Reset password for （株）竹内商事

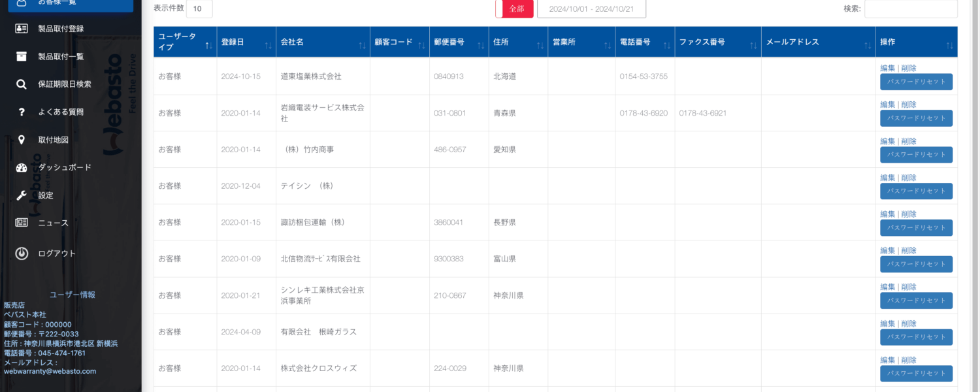click(x=916, y=155)
